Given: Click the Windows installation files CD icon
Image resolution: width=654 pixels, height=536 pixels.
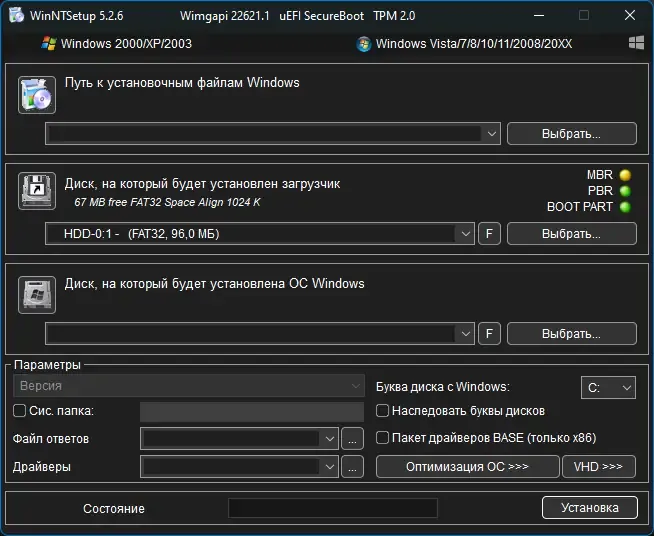Looking at the screenshot, I should pos(37,95).
